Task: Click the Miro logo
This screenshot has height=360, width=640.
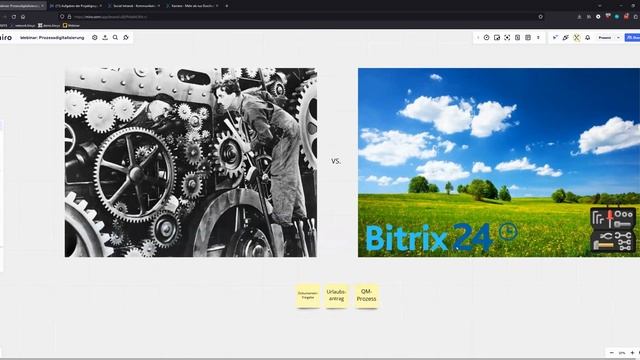Action: 6,38
